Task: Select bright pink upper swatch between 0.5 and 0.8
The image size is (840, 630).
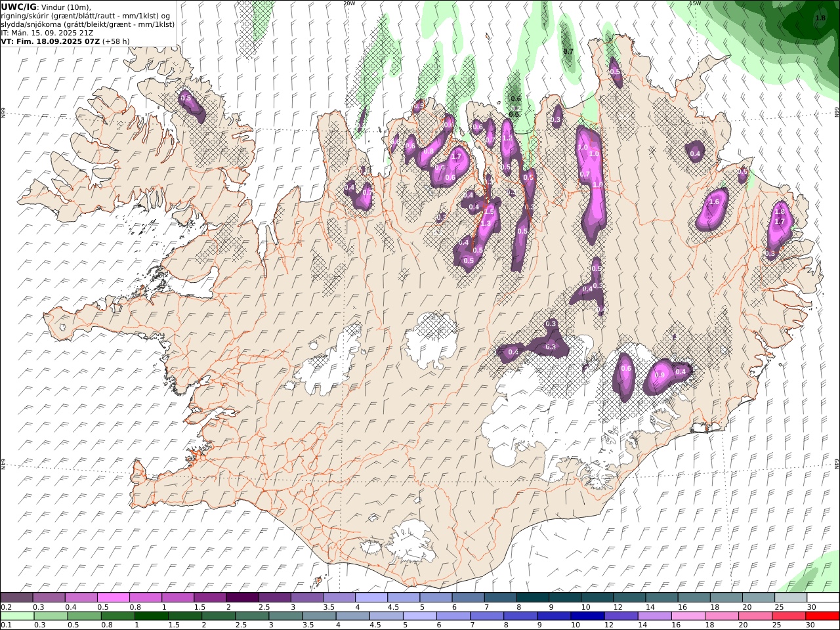Action: click(114, 598)
